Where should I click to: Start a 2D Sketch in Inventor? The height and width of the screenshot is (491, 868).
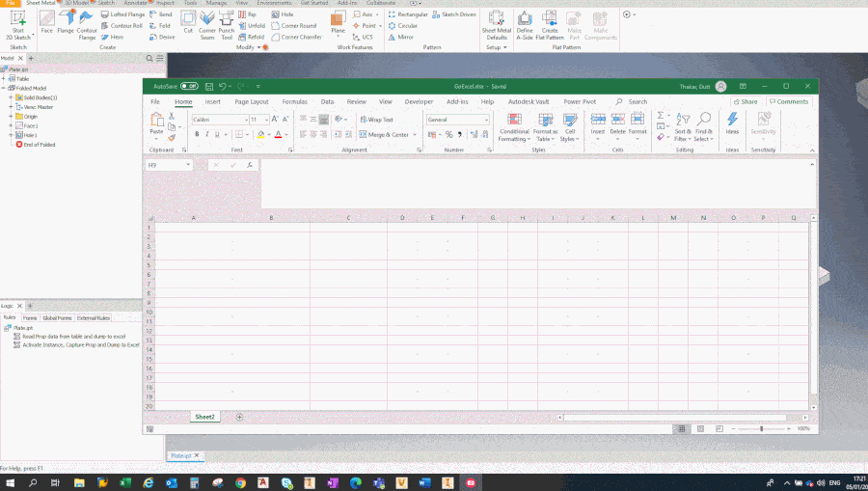click(x=17, y=22)
